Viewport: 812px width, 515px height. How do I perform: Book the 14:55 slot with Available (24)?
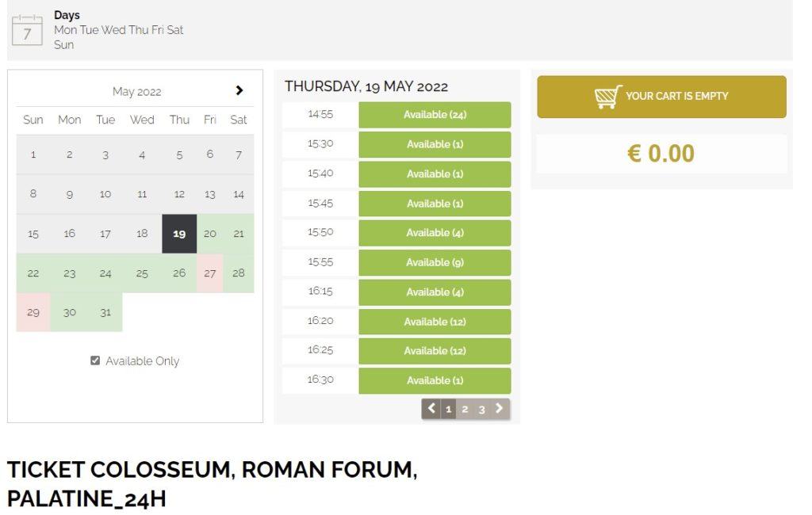pyautogui.click(x=435, y=114)
